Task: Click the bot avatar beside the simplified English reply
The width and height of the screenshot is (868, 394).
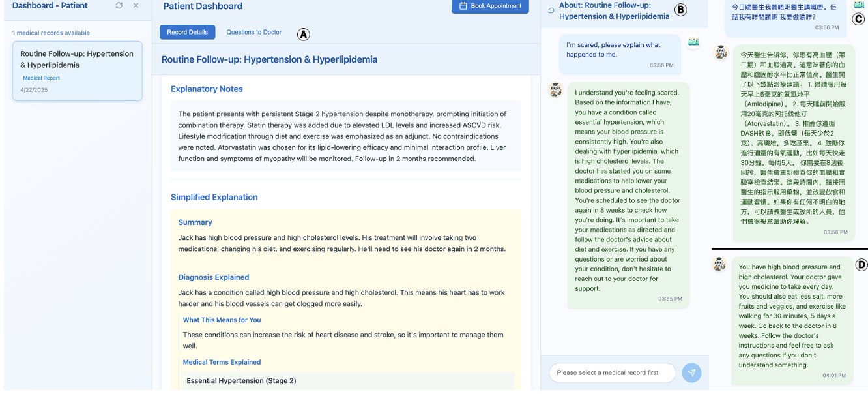Action: point(719,264)
